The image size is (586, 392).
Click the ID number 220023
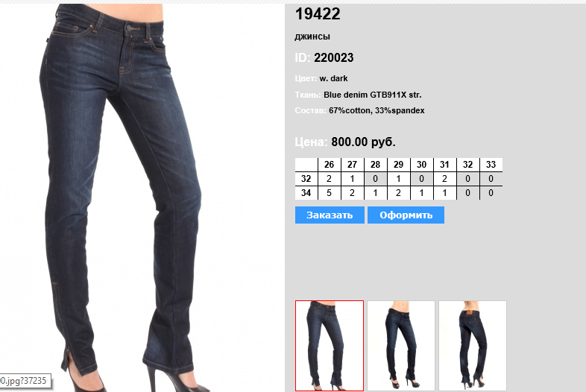(x=334, y=57)
